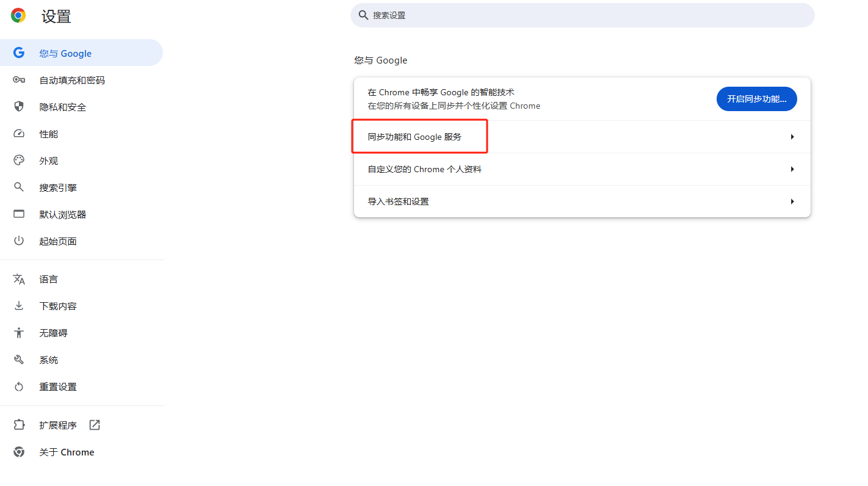The width and height of the screenshot is (868, 486).
Task: Open 外观 settings page
Action: click(81, 161)
